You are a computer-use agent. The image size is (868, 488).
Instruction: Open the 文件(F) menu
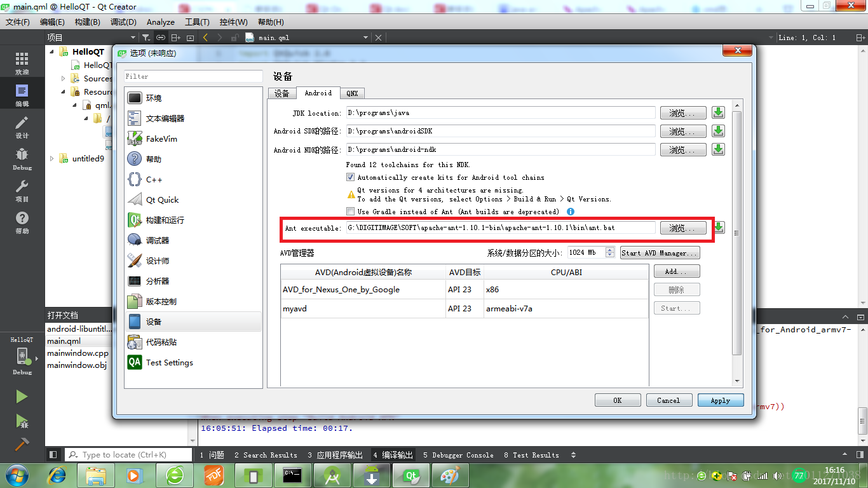click(18, 22)
